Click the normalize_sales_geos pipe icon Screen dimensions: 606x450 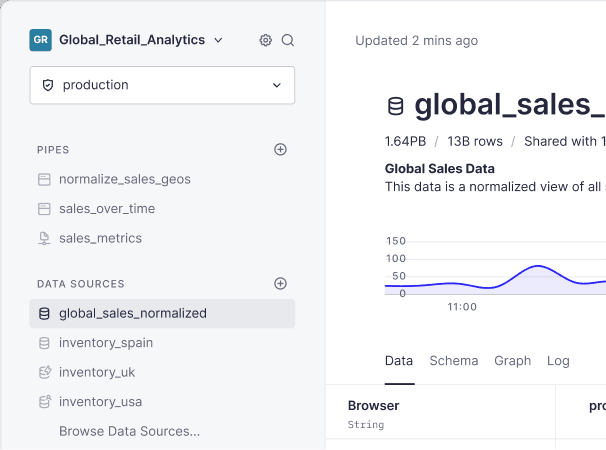[x=44, y=179]
